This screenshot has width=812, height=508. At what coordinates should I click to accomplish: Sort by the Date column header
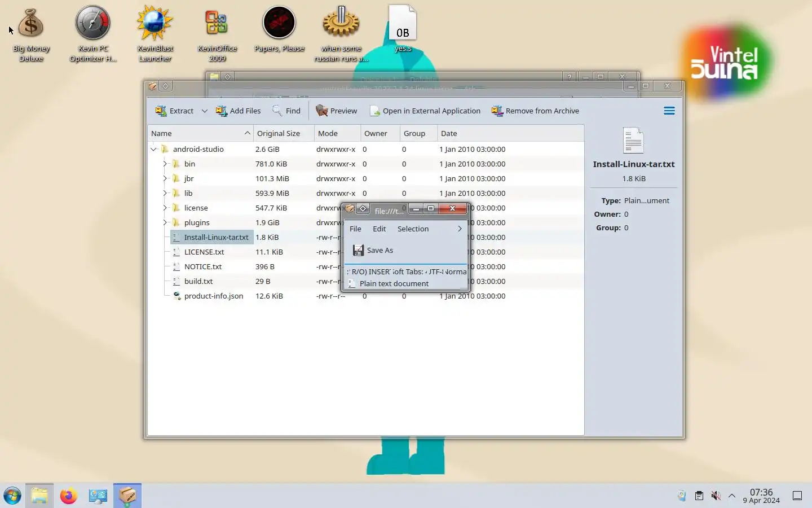click(x=510, y=133)
